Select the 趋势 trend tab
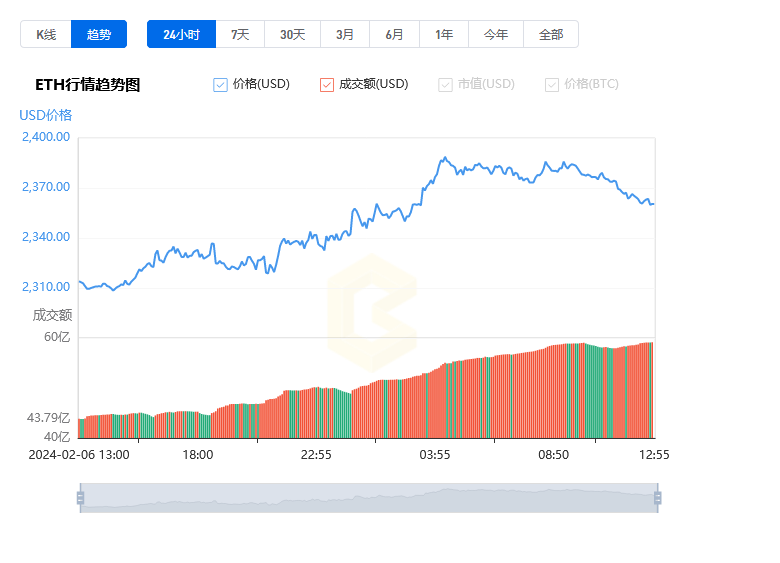This screenshot has width=780, height=563. (x=99, y=34)
